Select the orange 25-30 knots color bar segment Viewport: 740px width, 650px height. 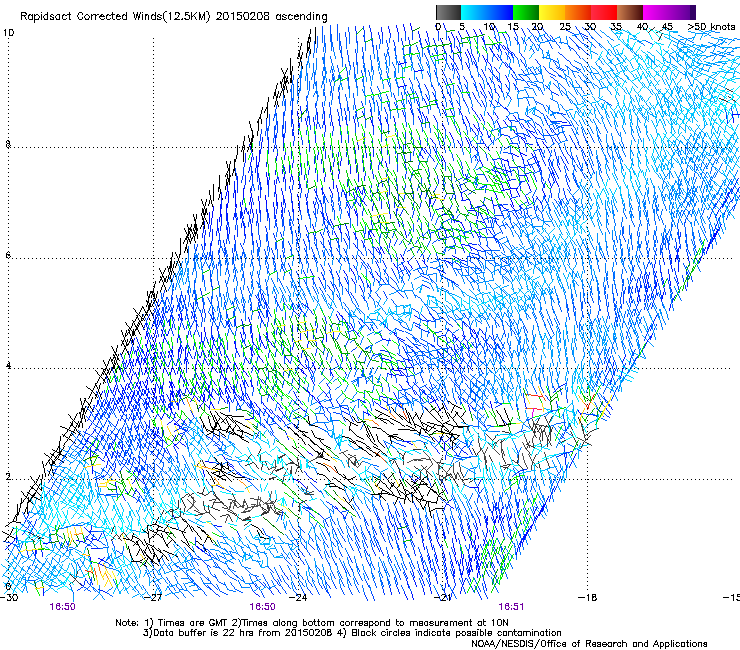[x=578, y=12]
